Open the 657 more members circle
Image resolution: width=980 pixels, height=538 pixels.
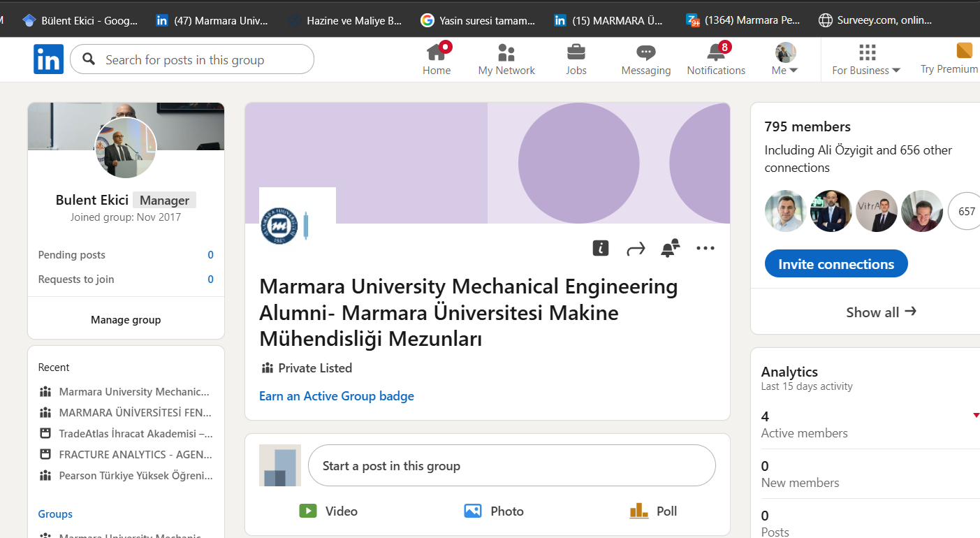(967, 211)
